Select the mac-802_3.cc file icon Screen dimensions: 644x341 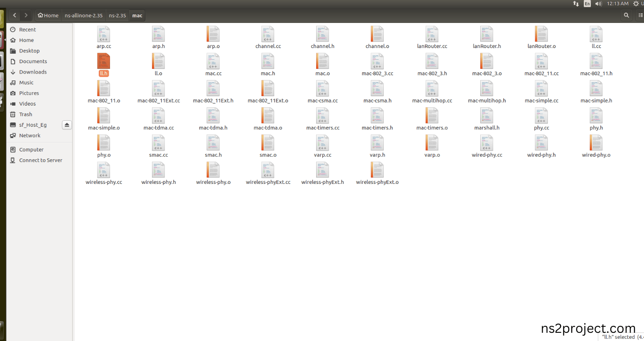pos(377,61)
